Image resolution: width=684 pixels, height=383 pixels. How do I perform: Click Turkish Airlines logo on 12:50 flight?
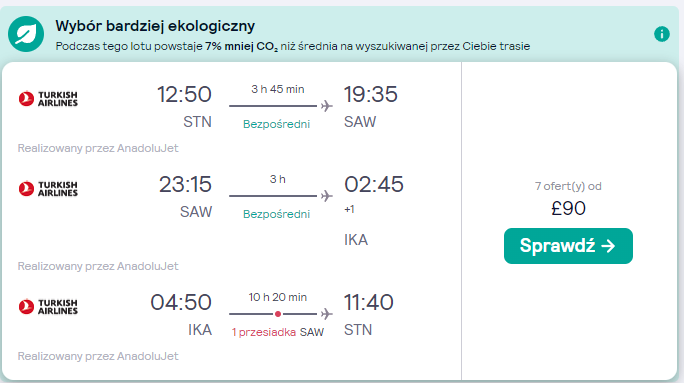pyautogui.click(x=48, y=99)
